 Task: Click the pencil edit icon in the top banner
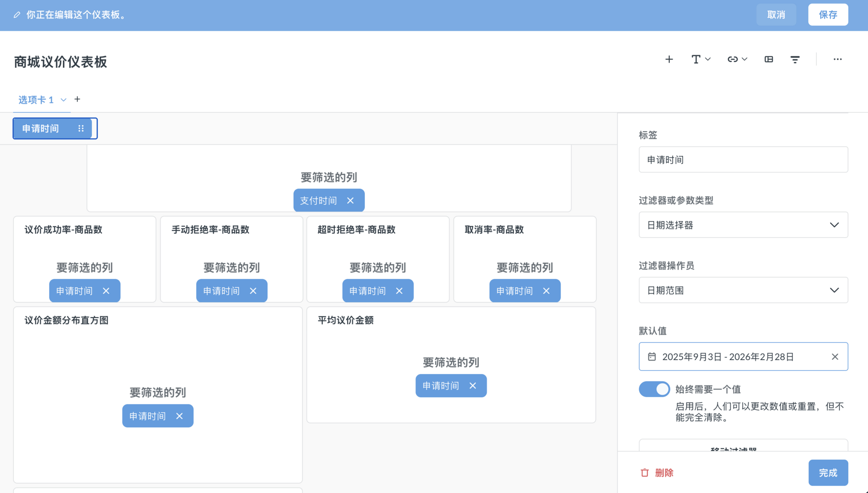click(17, 14)
